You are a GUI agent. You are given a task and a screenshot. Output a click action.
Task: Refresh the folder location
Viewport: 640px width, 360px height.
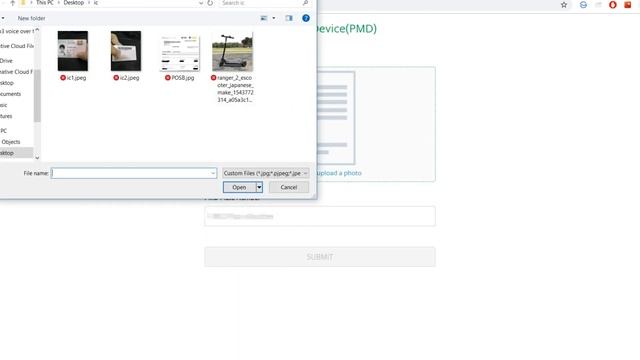[210, 3]
